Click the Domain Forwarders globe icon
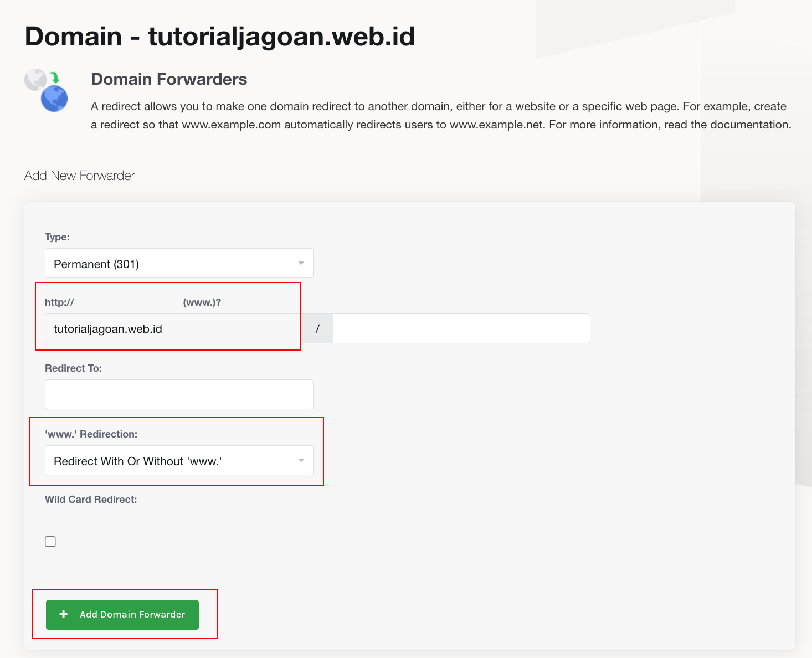 (46, 90)
